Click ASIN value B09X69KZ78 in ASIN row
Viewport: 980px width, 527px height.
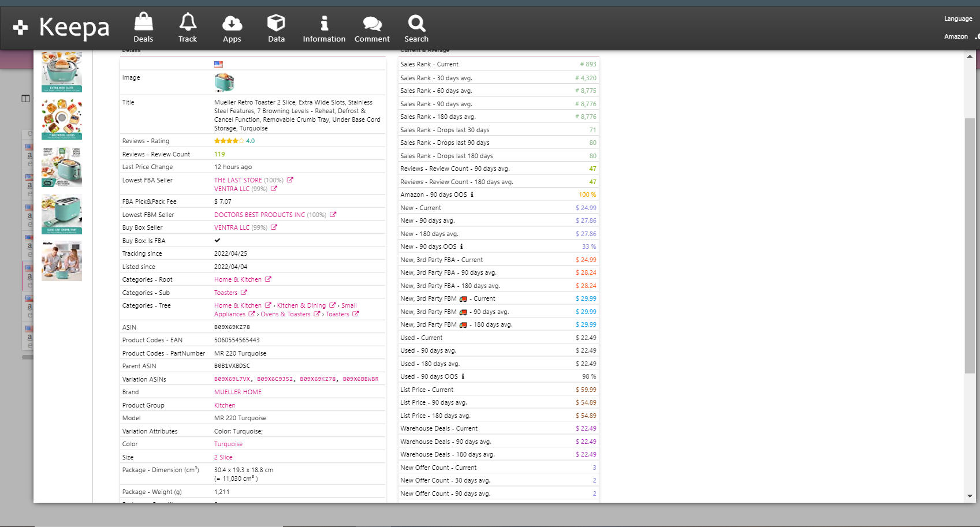[232, 327]
